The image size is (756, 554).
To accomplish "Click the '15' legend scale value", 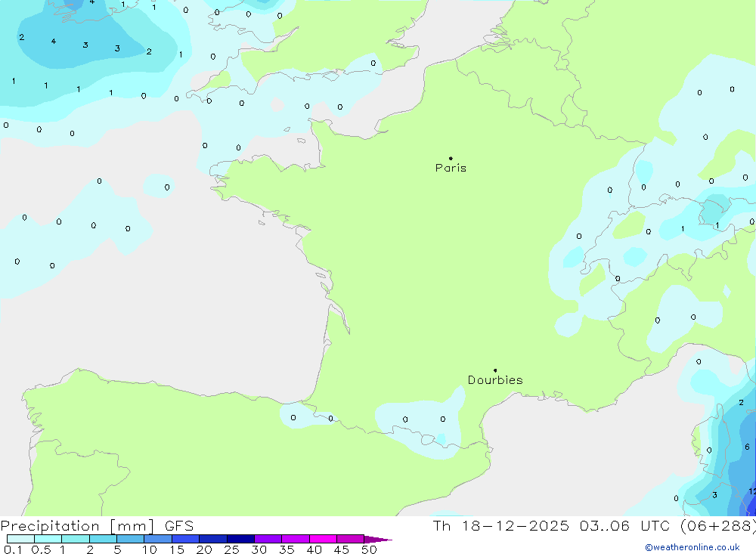I will pos(177,549).
